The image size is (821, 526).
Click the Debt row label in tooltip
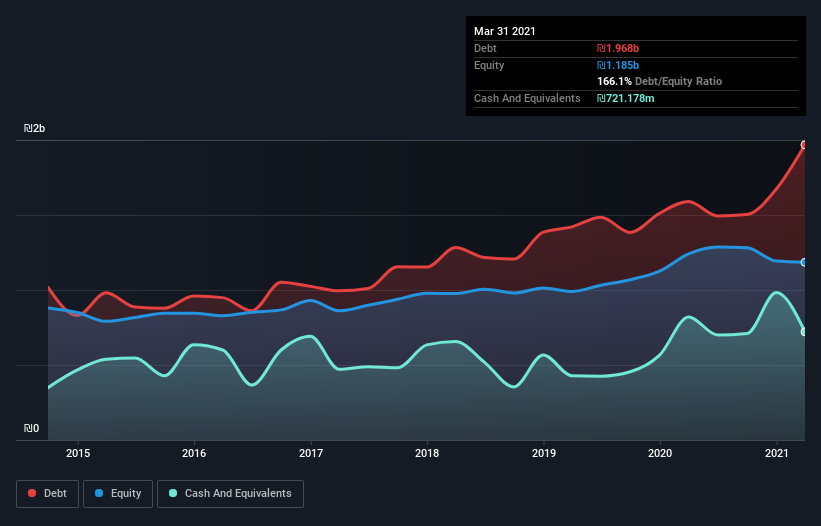[485, 48]
